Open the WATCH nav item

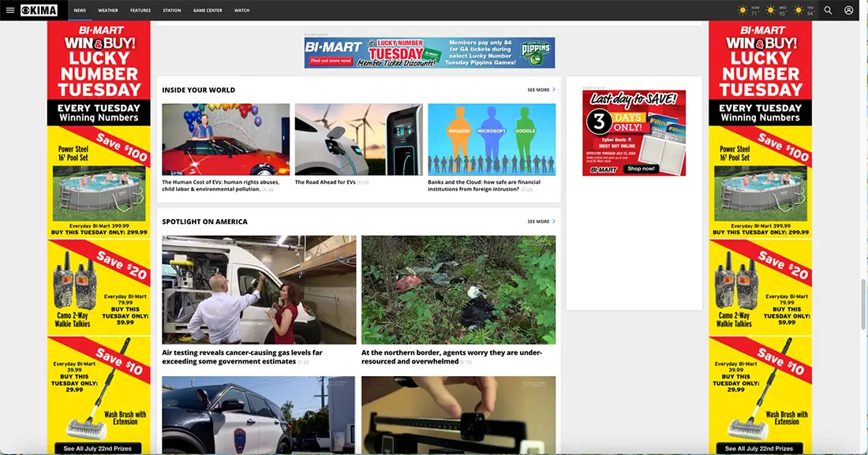click(x=242, y=10)
